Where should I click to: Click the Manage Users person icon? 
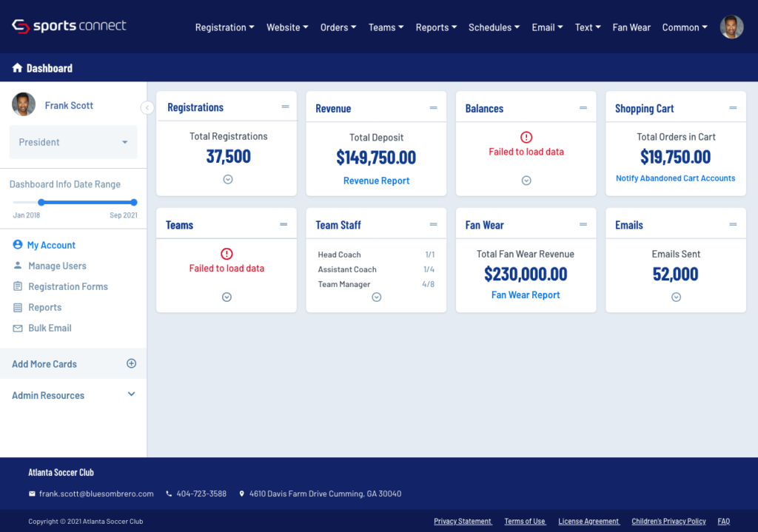(18, 266)
